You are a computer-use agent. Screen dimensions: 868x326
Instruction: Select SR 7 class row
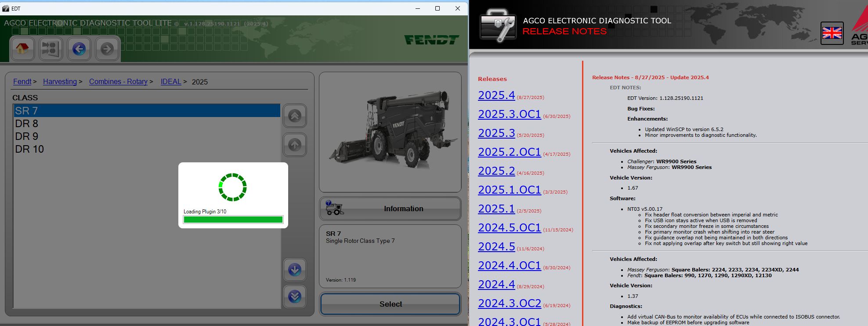point(147,111)
